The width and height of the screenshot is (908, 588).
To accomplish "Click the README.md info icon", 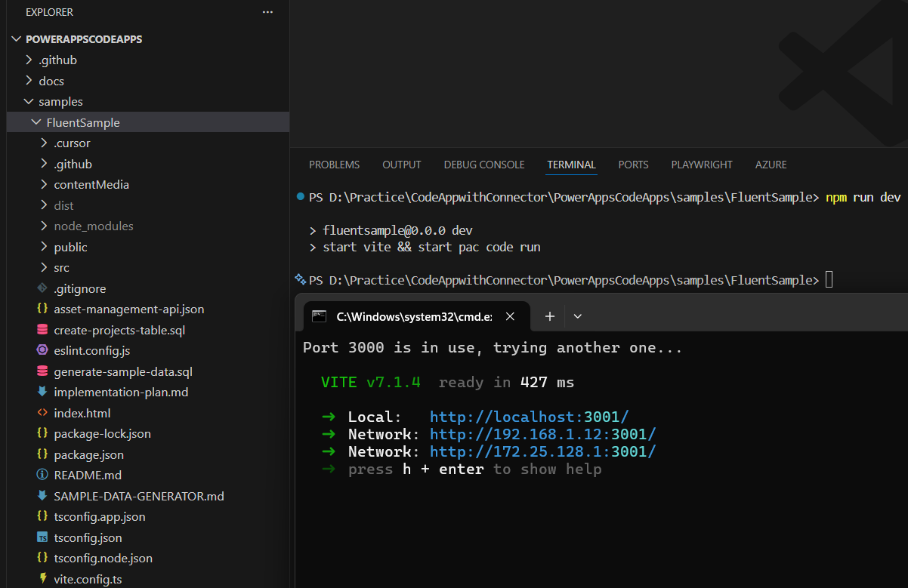I will click(42, 475).
